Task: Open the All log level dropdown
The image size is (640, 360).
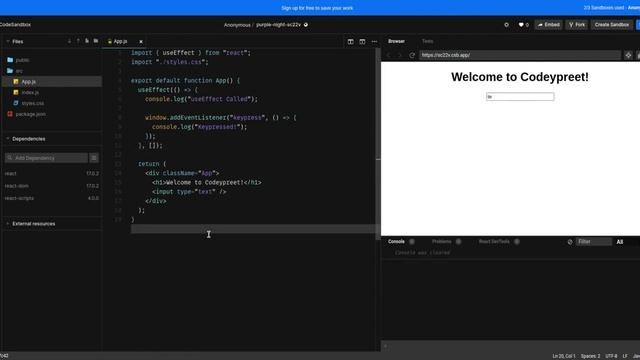Action: click(620, 242)
